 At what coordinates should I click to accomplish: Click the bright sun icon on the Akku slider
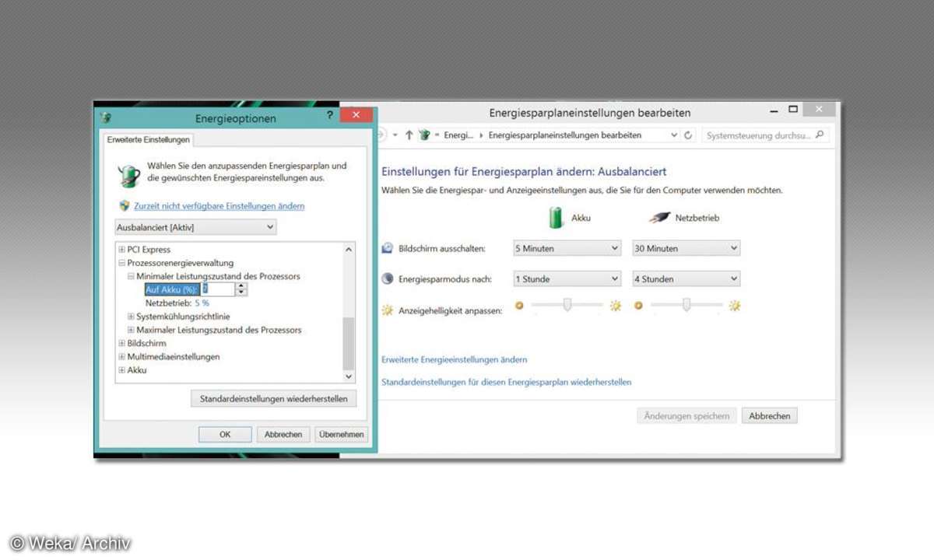616,306
